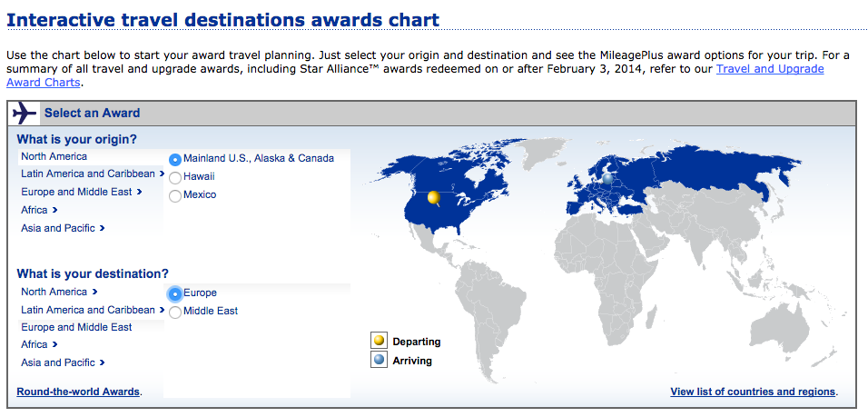Screen dimensions: 868x417
Task: Click the airplane icon beside Select an Award
Action: click(25, 114)
